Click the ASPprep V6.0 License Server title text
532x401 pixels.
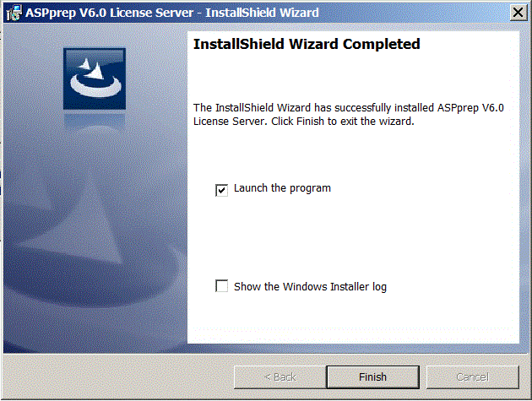pos(109,13)
